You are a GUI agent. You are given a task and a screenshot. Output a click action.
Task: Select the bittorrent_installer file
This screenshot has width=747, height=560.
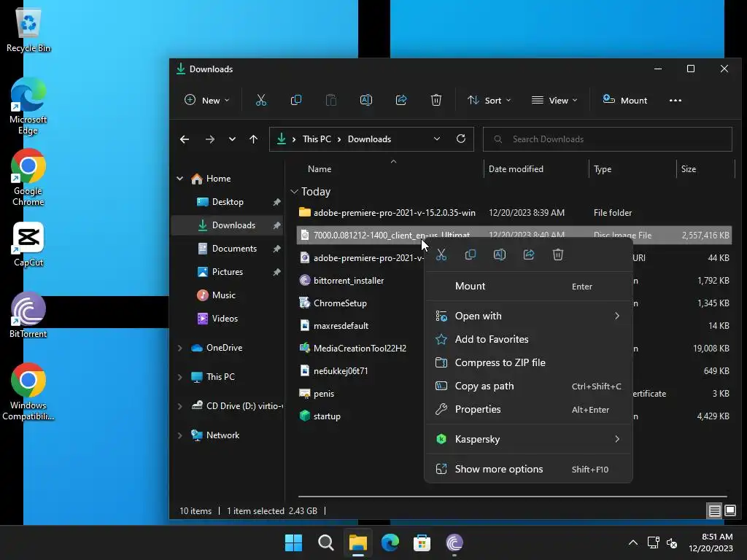pyautogui.click(x=349, y=281)
